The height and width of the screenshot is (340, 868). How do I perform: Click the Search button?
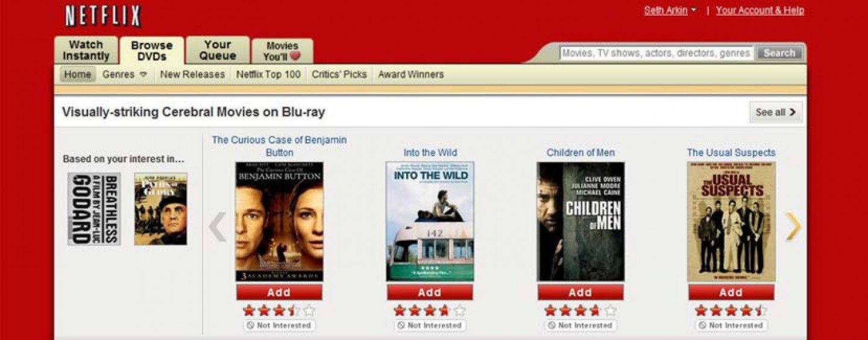(779, 53)
